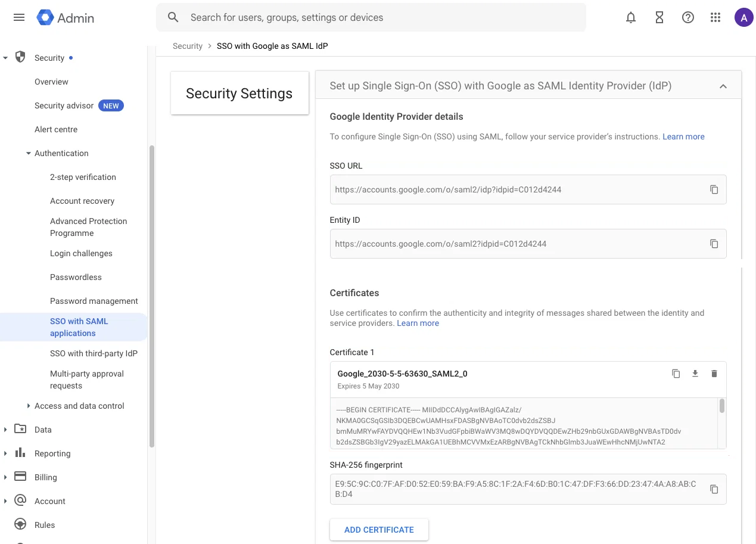Click the Reporting bar chart icon

[20, 453]
